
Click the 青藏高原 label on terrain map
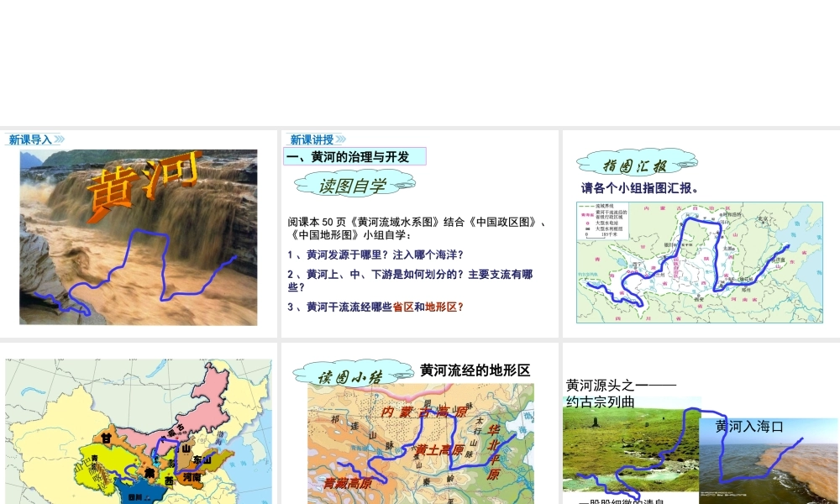coord(348,483)
